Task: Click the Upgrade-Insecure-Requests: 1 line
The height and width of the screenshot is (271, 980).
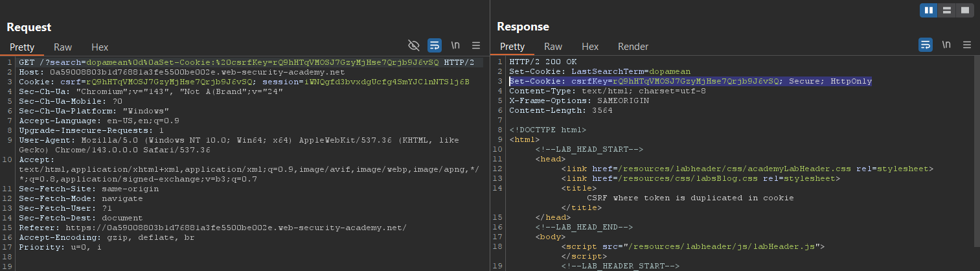Action: tap(91, 130)
